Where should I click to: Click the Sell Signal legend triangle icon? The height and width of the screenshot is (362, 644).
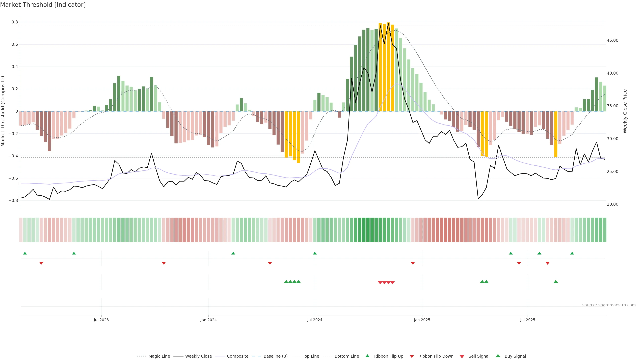462,356
